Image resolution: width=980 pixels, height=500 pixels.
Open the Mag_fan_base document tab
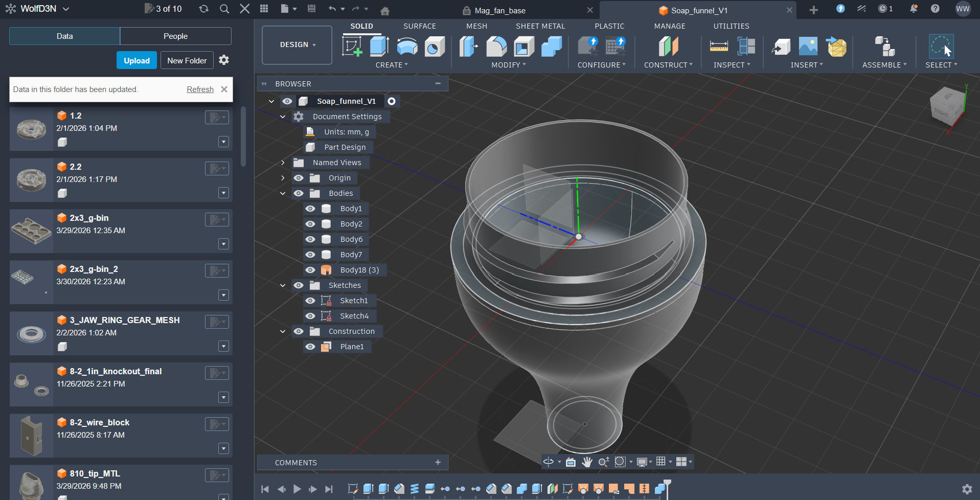pyautogui.click(x=500, y=10)
